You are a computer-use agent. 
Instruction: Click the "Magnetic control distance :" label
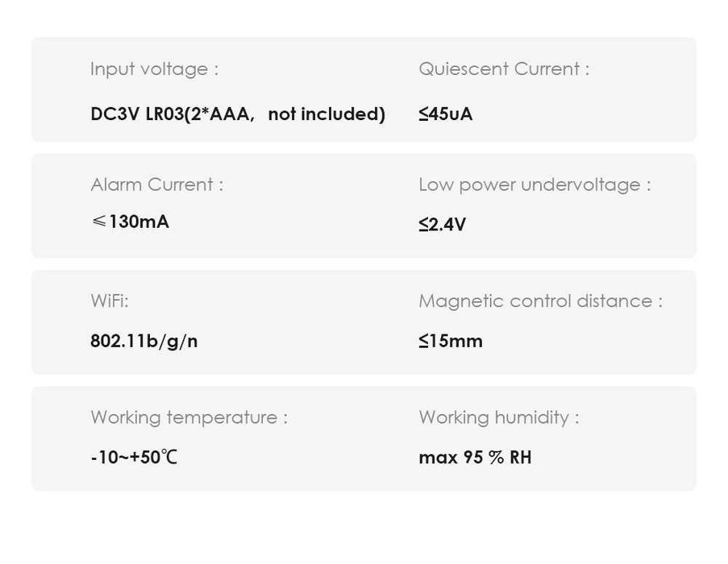540,301
